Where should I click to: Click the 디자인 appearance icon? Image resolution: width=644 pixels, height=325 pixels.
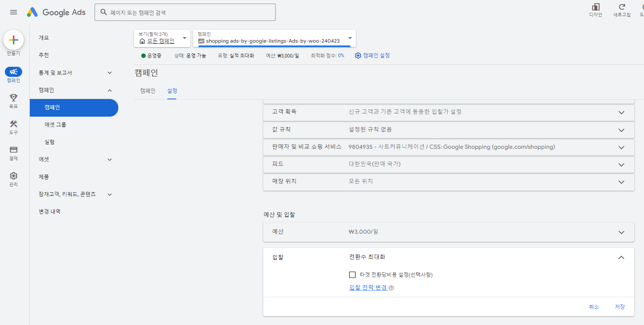(x=596, y=7)
